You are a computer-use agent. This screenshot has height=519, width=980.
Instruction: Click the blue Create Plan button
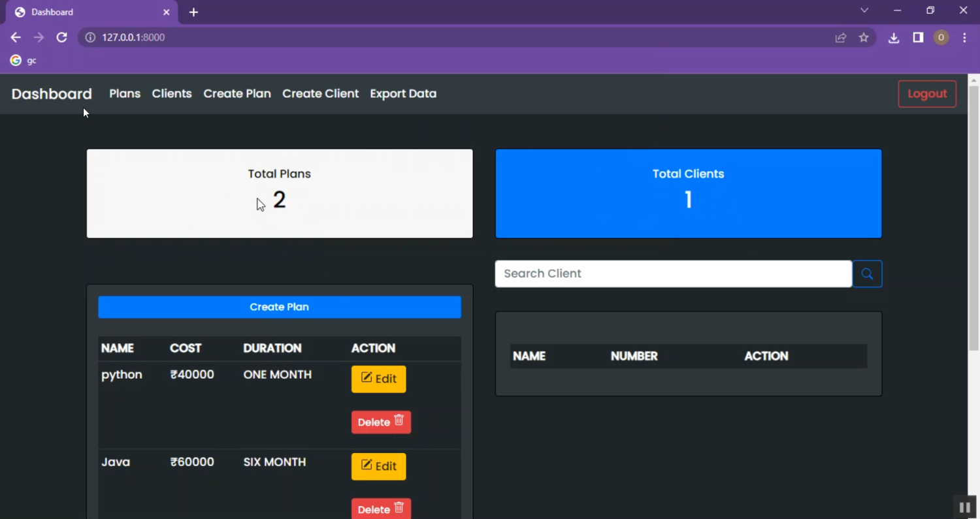pos(280,307)
